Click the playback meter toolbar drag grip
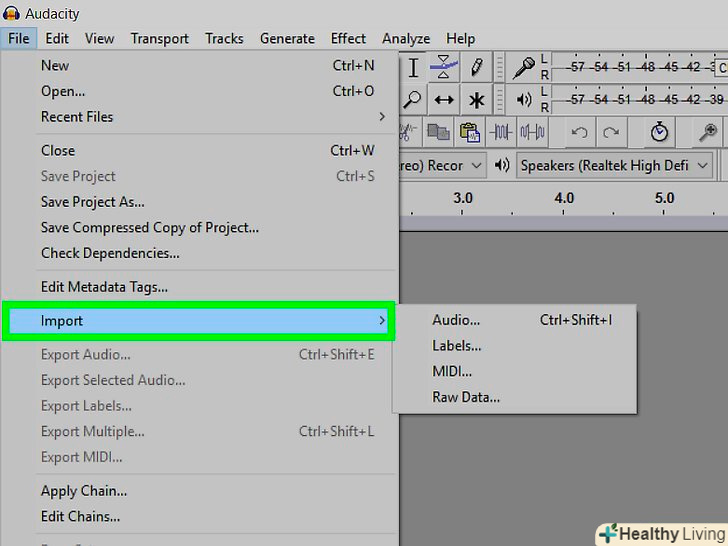This screenshot has height=546, width=728. pyautogui.click(x=499, y=99)
